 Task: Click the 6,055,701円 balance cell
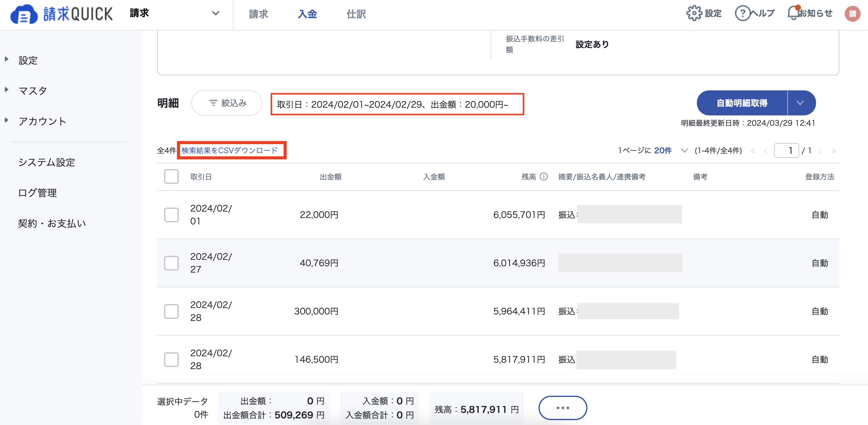(x=519, y=215)
